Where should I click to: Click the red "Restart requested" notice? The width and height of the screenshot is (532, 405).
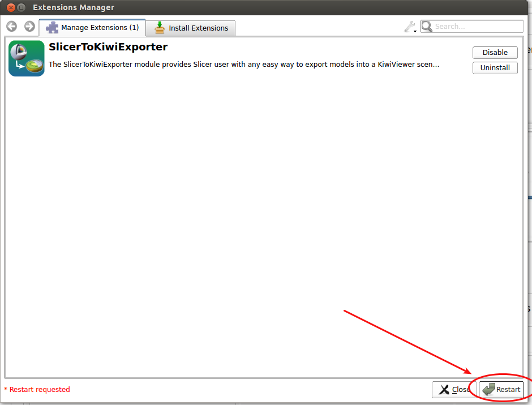click(x=37, y=390)
